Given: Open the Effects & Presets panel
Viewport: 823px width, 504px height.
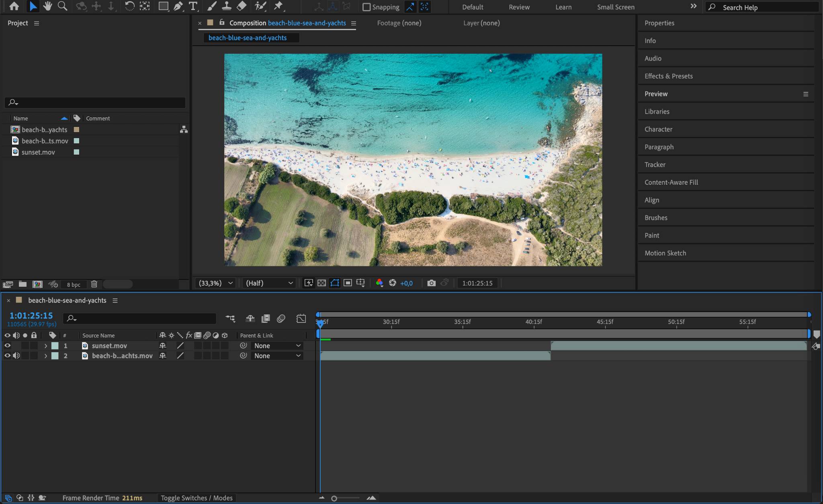Looking at the screenshot, I should pos(668,76).
